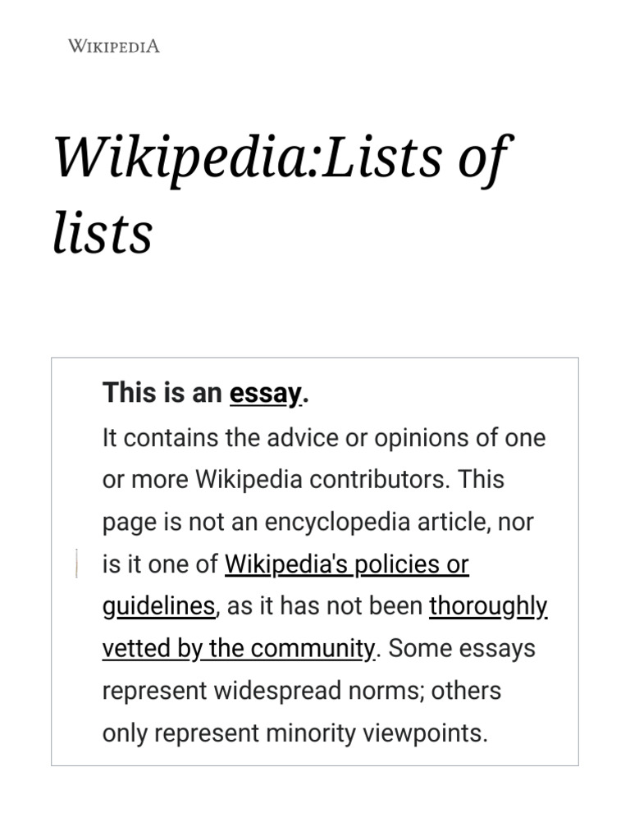Click the word 'lists' on the title's second line

(x=103, y=232)
